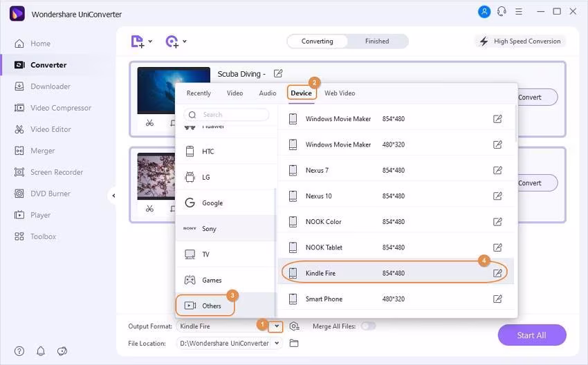588x365 pixels.
Task: Select the Device tab in format panel
Action: (301, 93)
